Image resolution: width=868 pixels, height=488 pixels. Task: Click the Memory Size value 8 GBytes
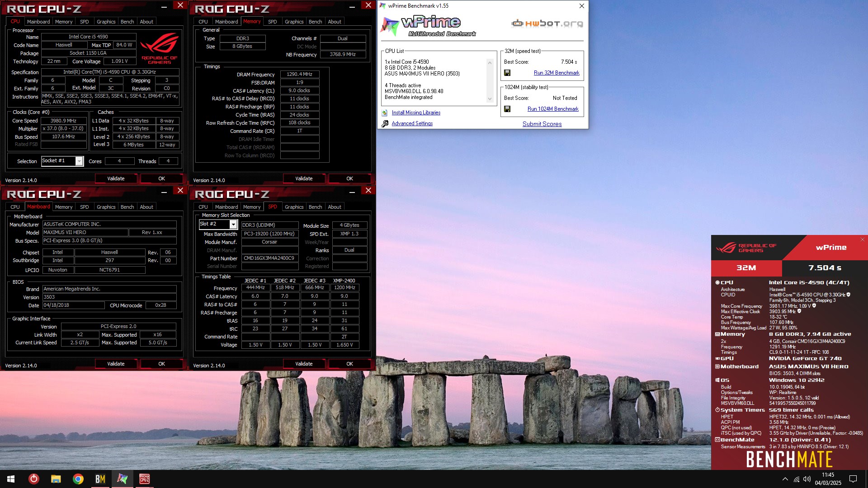[243, 46]
